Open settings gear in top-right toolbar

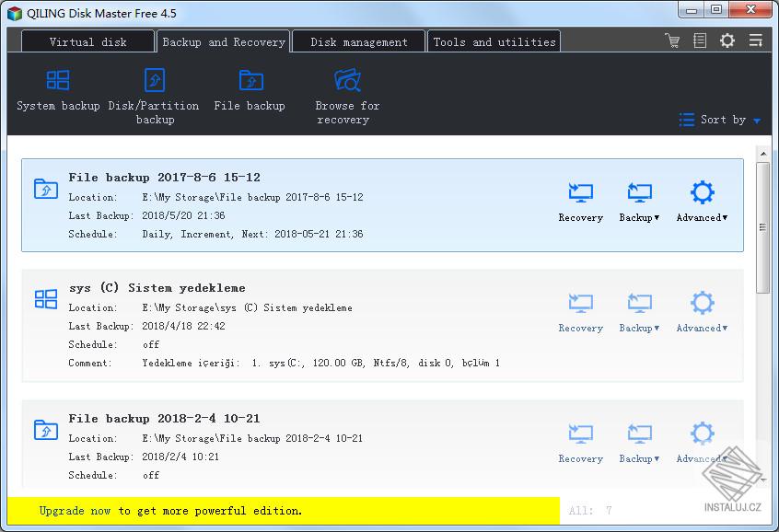pyautogui.click(x=727, y=40)
